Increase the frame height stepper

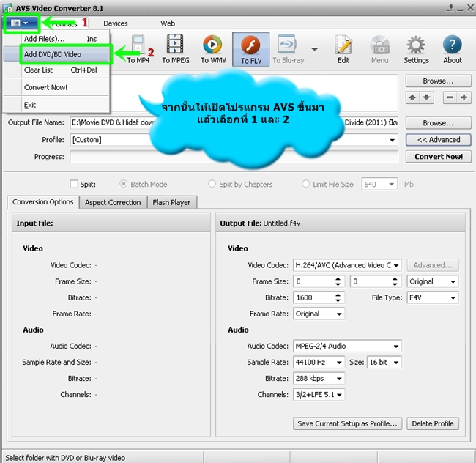(395, 278)
